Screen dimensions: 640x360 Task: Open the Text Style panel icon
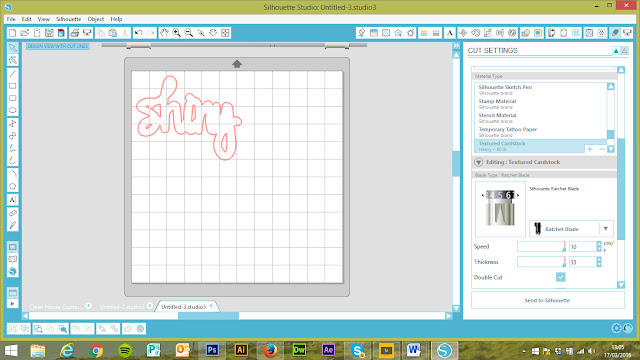tap(450, 33)
